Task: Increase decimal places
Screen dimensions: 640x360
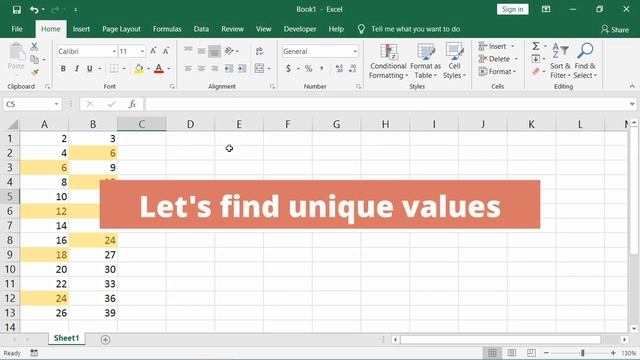Action: (x=339, y=69)
